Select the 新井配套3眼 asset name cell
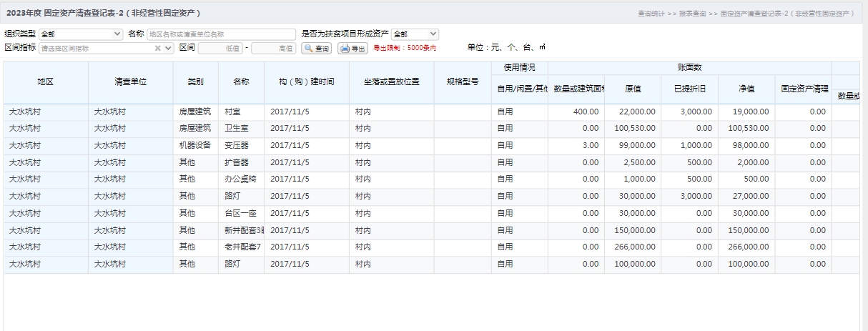868x331 pixels. point(242,231)
